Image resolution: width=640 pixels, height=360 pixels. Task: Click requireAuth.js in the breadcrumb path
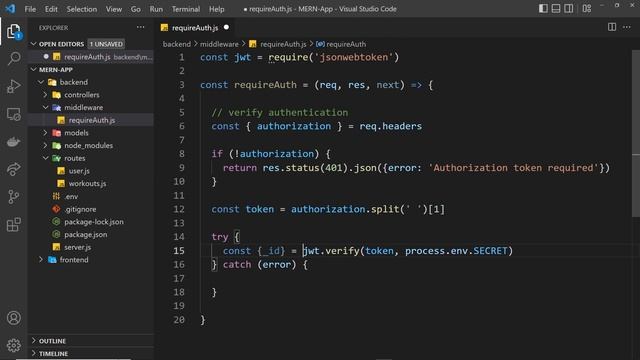point(283,44)
